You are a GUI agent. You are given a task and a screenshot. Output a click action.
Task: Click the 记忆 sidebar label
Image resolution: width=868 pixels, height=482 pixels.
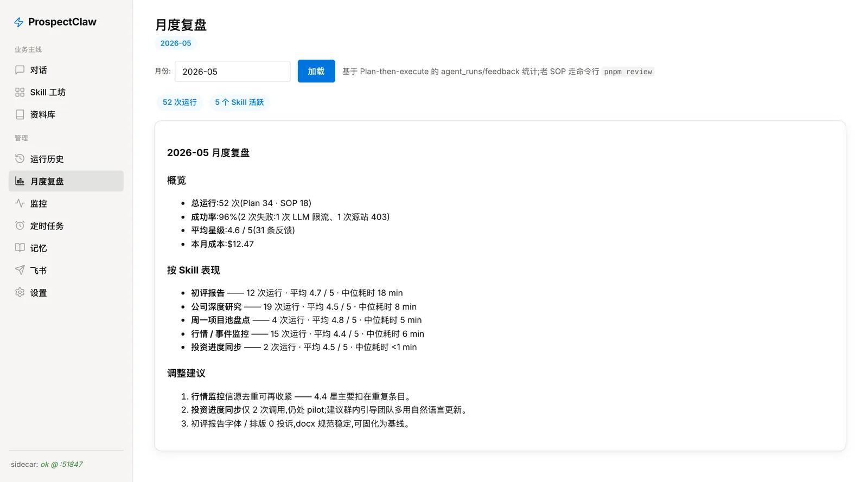(x=39, y=248)
